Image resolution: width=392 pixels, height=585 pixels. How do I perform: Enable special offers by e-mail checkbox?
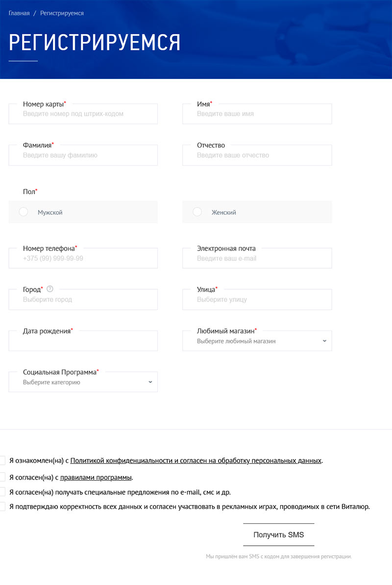coord(2,492)
